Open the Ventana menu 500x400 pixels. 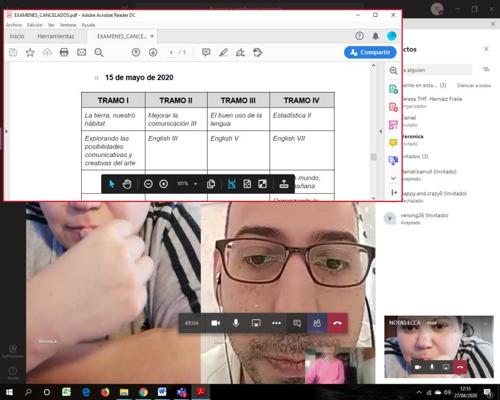tap(68, 25)
